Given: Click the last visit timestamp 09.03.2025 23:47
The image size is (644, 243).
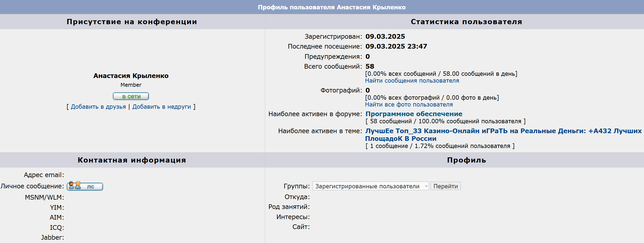Looking at the screenshot, I should [x=396, y=46].
